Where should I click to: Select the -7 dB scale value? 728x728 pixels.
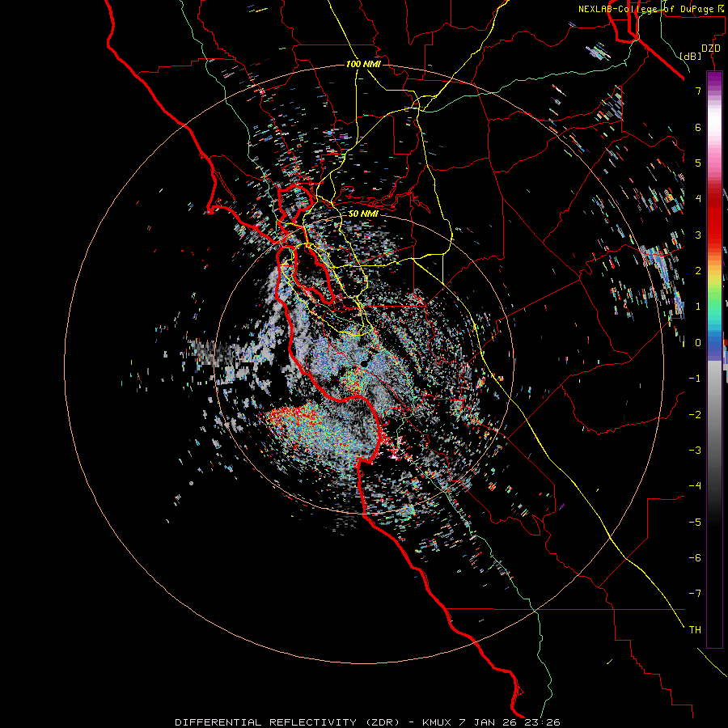pyautogui.click(x=695, y=594)
